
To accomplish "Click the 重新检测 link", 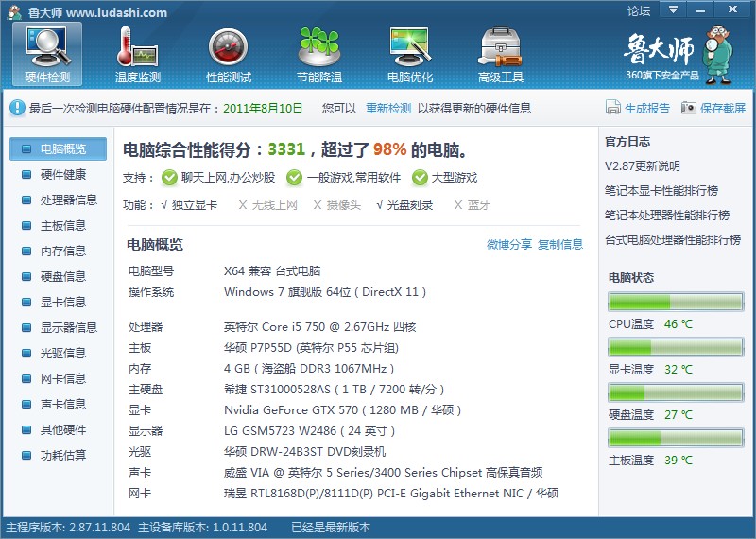I will 388,108.
